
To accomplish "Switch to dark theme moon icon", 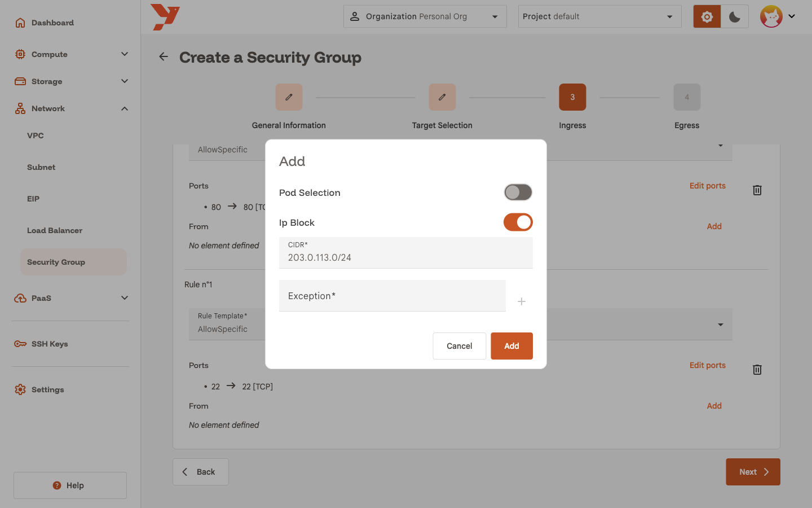I will pos(735,17).
